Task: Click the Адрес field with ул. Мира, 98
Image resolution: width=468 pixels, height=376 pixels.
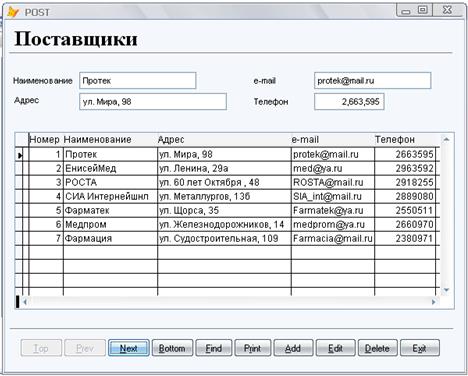Action: 153,101
